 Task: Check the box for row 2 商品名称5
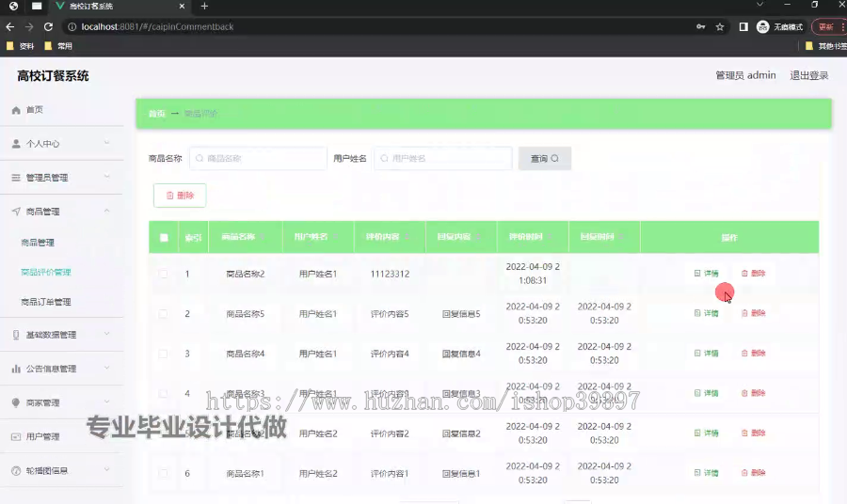click(163, 313)
